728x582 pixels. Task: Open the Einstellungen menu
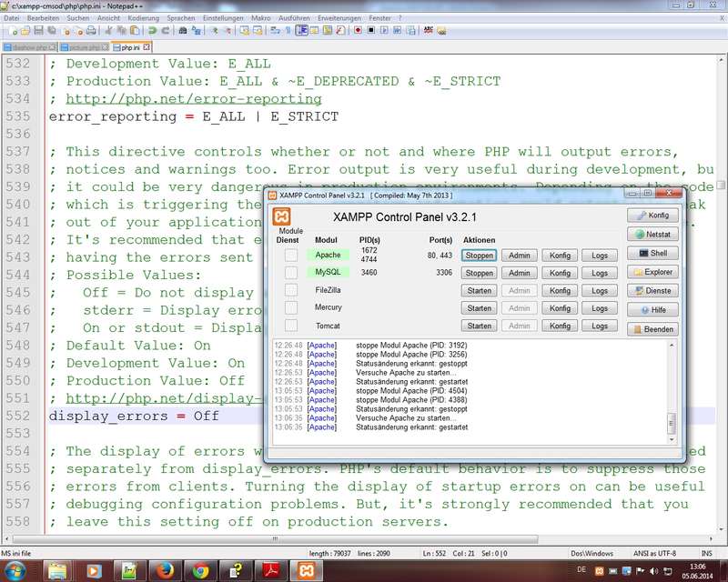coord(223,17)
